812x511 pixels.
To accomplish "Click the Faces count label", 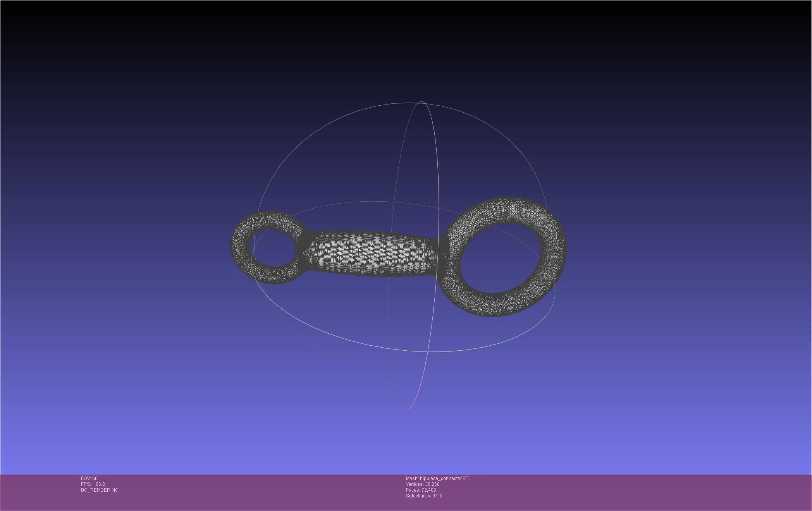I will 421,490.
